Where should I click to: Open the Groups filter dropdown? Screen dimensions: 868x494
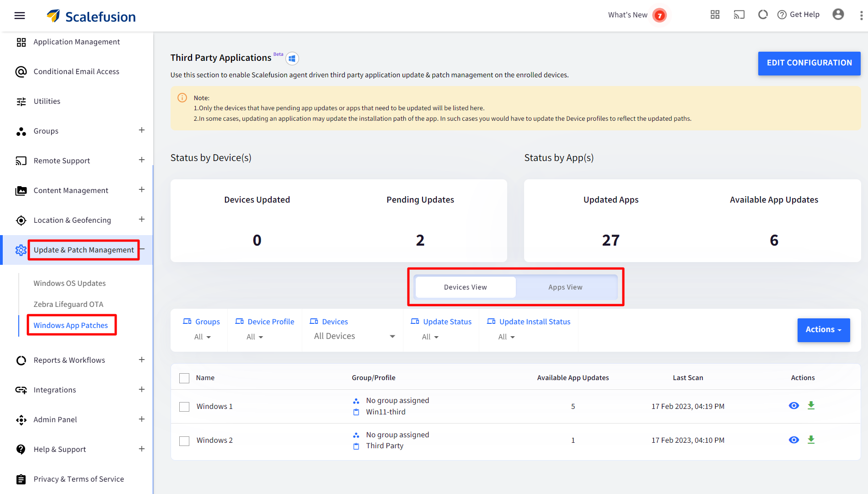pos(202,337)
